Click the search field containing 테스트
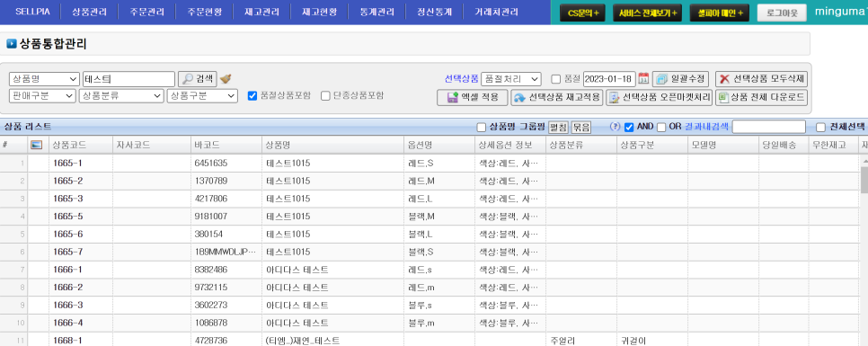This screenshot has width=868, height=346. [x=128, y=79]
